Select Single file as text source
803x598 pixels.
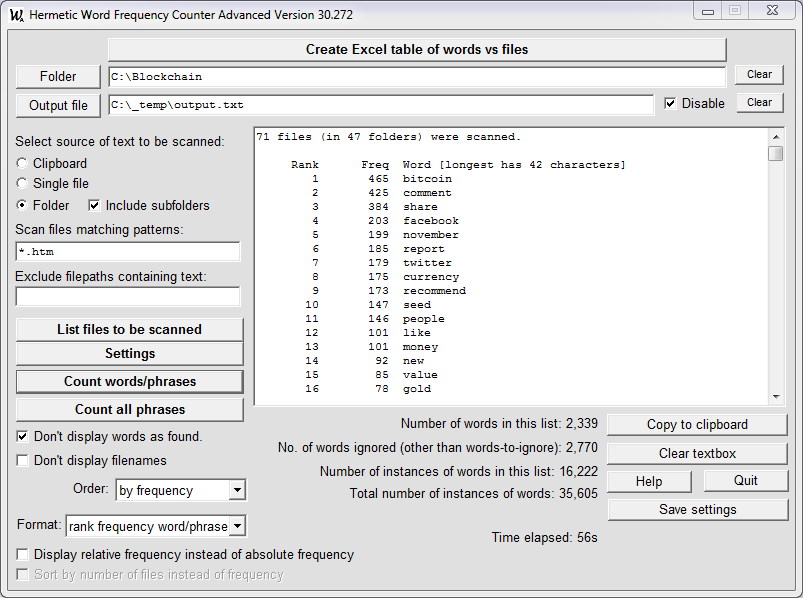[x=21, y=182]
